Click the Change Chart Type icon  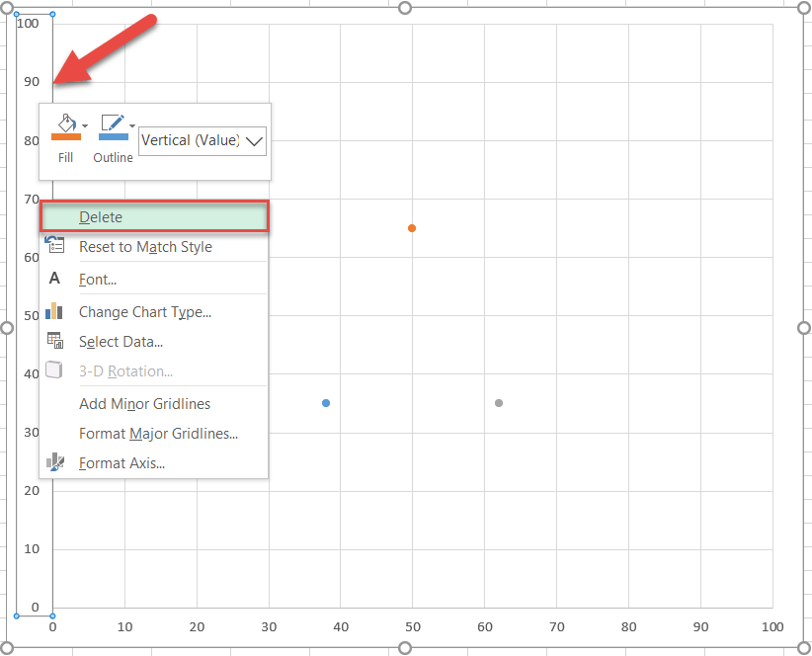point(54,311)
